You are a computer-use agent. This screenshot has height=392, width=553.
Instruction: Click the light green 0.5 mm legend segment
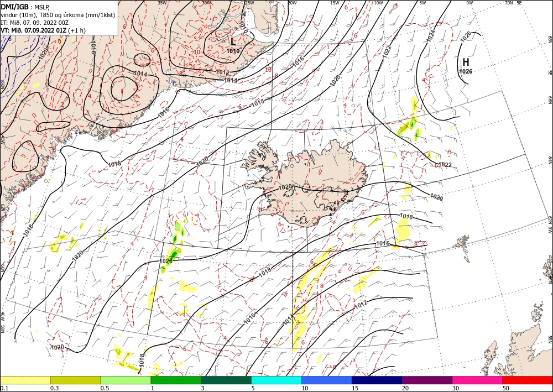point(126,380)
